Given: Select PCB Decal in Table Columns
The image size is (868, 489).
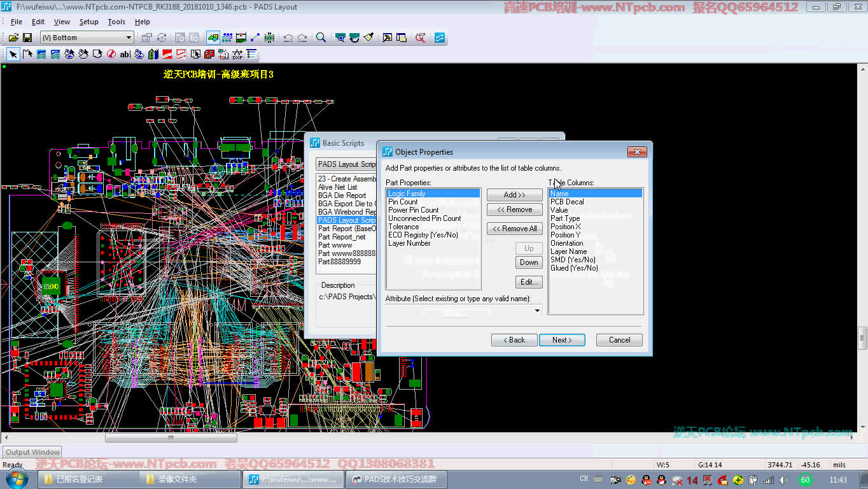Looking at the screenshot, I should [x=596, y=202].
